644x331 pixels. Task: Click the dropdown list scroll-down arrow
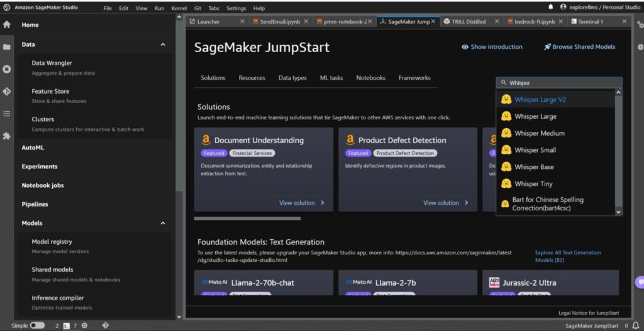click(x=619, y=212)
